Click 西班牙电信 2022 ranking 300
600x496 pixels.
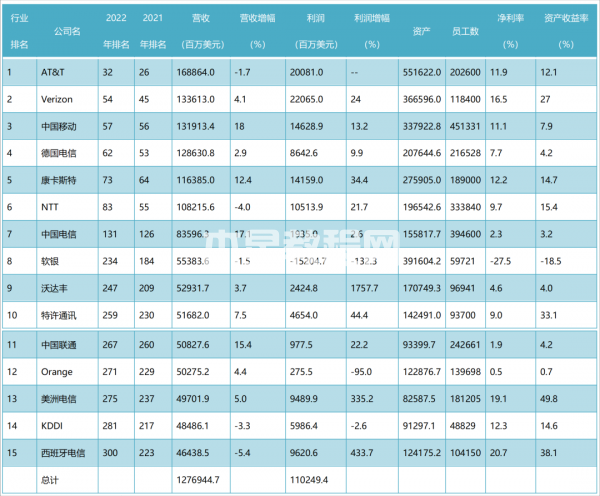point(110,453)
